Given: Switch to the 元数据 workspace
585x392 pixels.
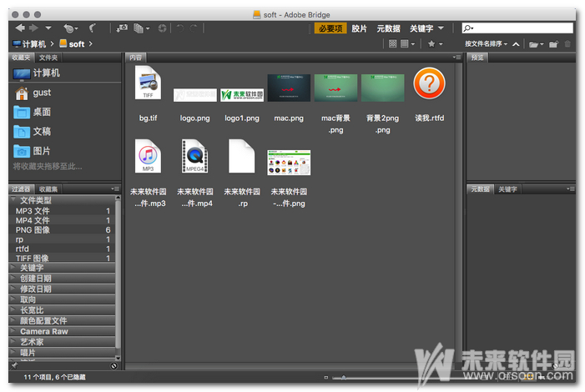Looking at the screenshot, I should (388, 28).
